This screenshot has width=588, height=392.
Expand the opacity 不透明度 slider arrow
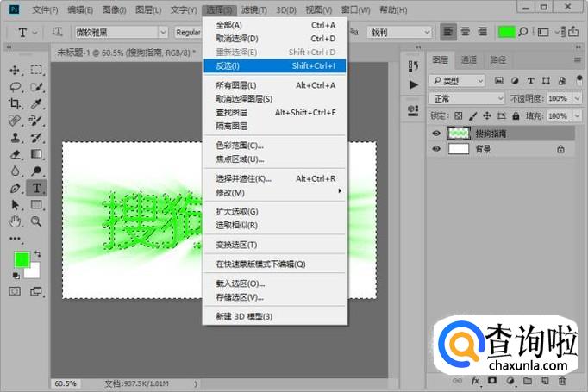coord(577,98)
